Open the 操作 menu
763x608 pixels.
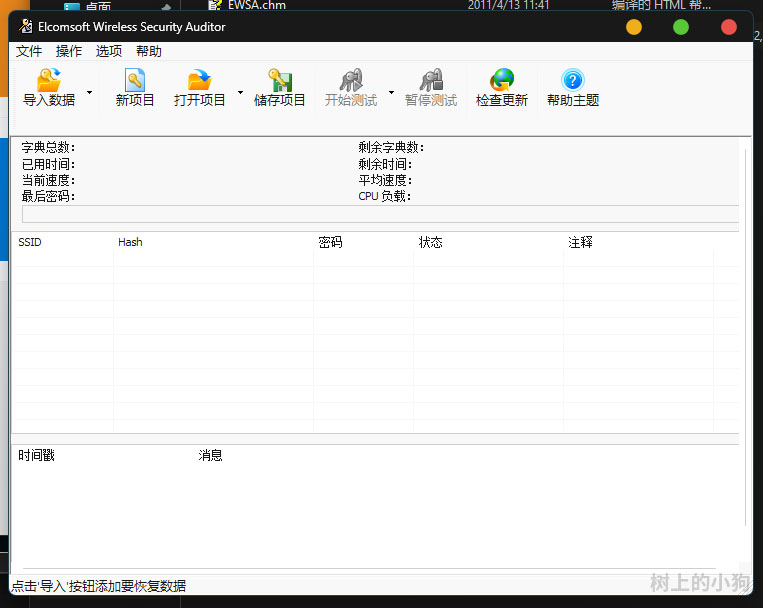69,51
